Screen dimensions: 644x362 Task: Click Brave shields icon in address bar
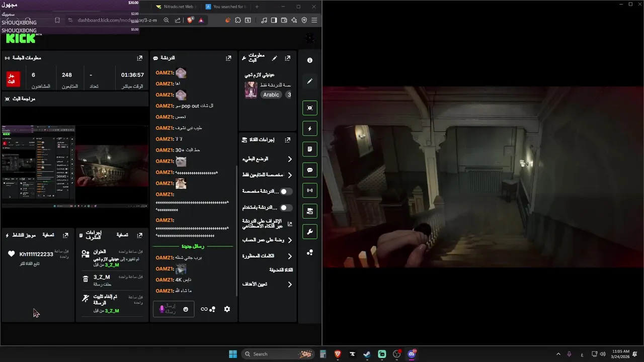(x=191, y=20)
